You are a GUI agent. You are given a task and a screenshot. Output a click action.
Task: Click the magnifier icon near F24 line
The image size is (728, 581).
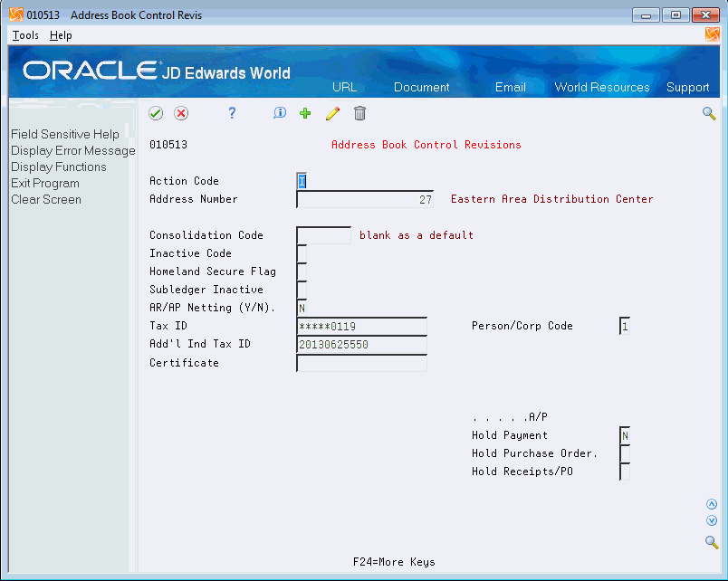[x=712, y=541]
